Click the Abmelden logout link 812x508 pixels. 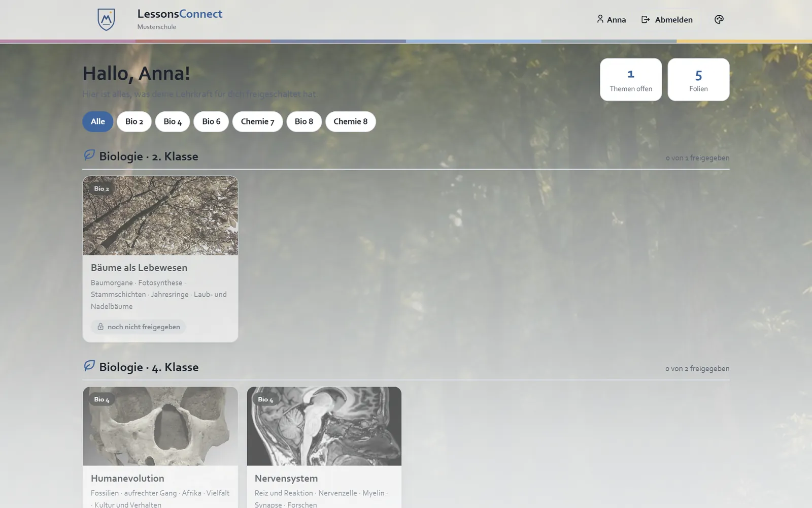point(667,20)
